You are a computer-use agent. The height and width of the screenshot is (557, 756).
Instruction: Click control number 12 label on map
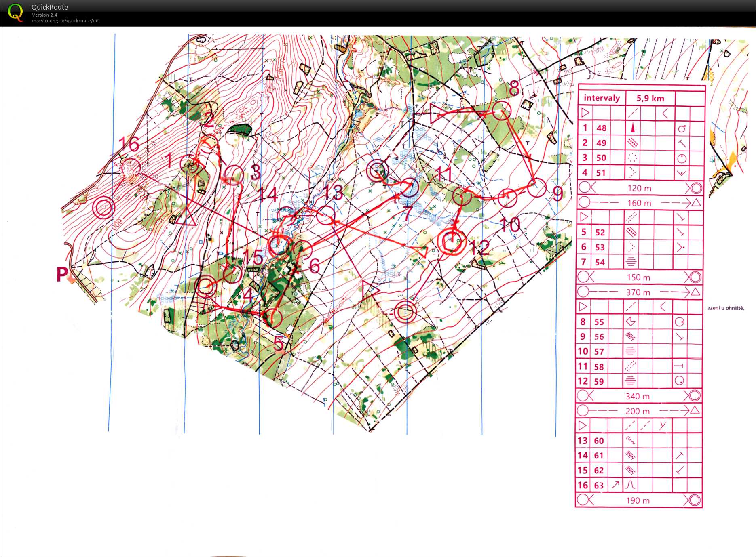(x=480, y=247)
